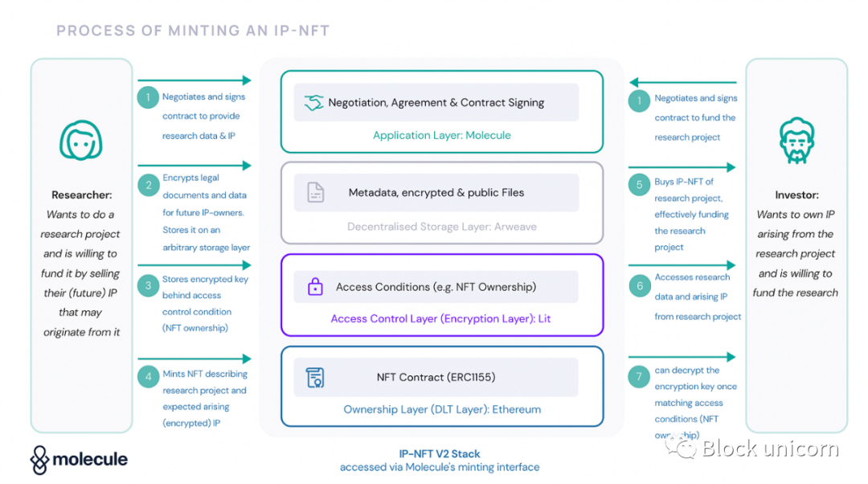Click the Researcher face icon
This screenshot has height=484, width=868.
pos(81,140)
